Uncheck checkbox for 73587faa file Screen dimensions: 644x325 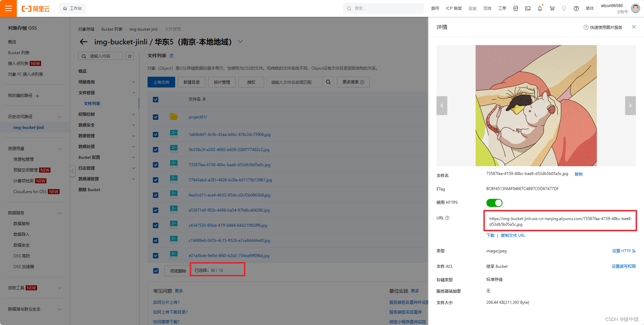156,165
